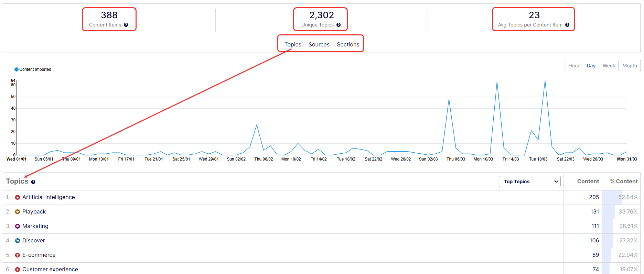The height and width of the screenshot is (274, 644).
Task: Open the Top Topics dropdown
Action: point(529,182)
